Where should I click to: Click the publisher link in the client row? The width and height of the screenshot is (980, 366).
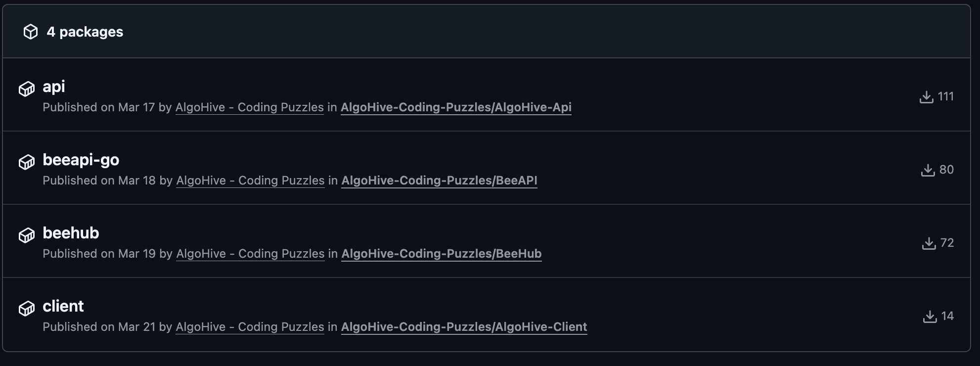[x=250, y=327]
